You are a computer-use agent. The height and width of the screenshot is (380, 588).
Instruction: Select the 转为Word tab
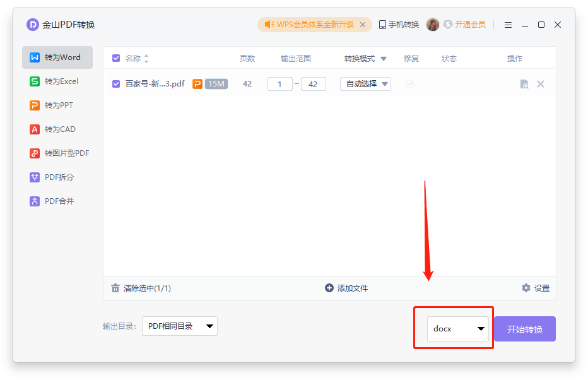pyautogui.click(x=57, y=57)
